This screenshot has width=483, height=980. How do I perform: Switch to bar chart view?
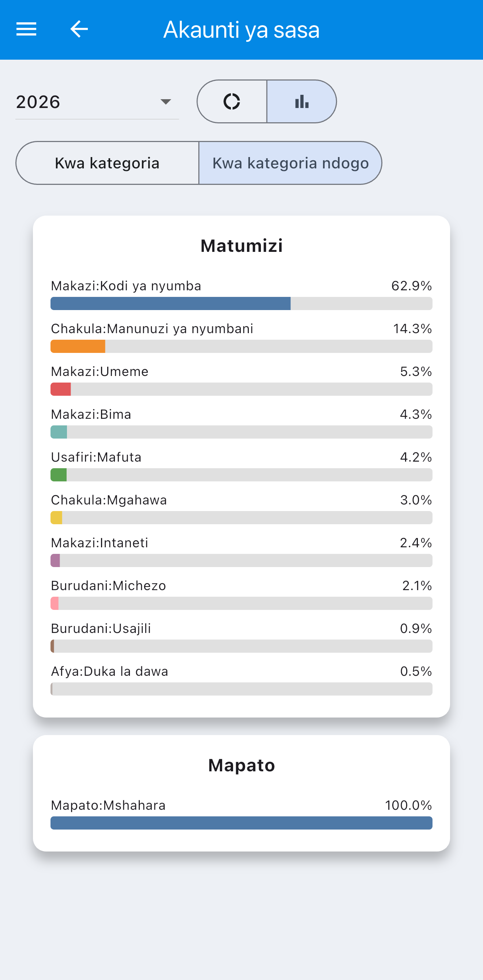pyautogui.click(x=302, y=101)
